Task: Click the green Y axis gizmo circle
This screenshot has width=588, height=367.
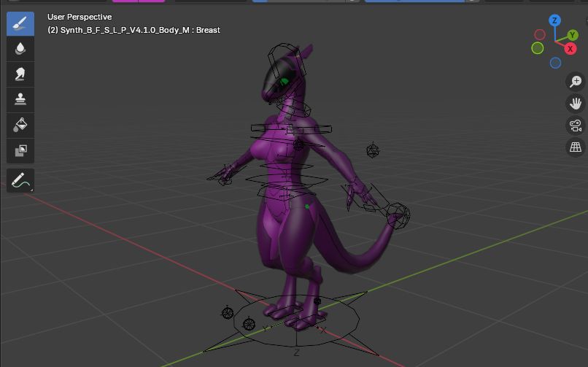Action: click(572, 35)
